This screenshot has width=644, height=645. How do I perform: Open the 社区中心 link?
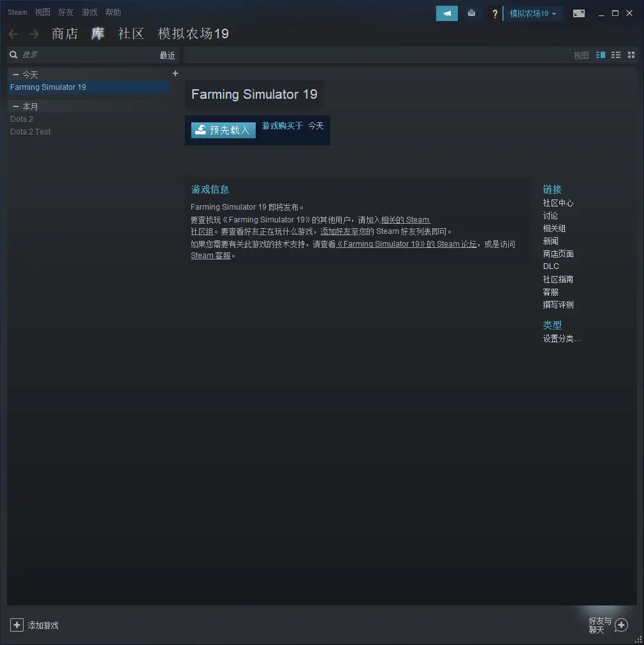[558, 203]
